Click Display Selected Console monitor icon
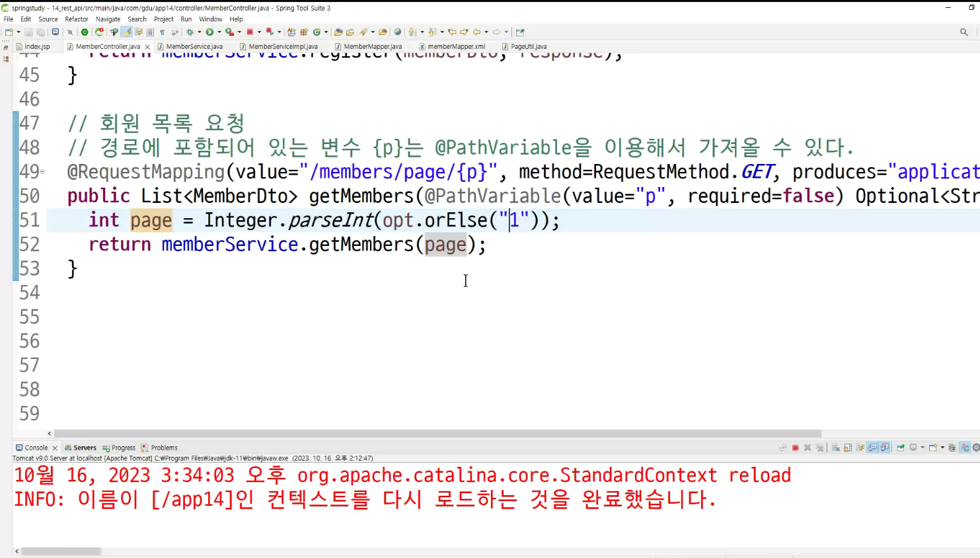This screenshot has width=980, height=558. pos(913,448)
